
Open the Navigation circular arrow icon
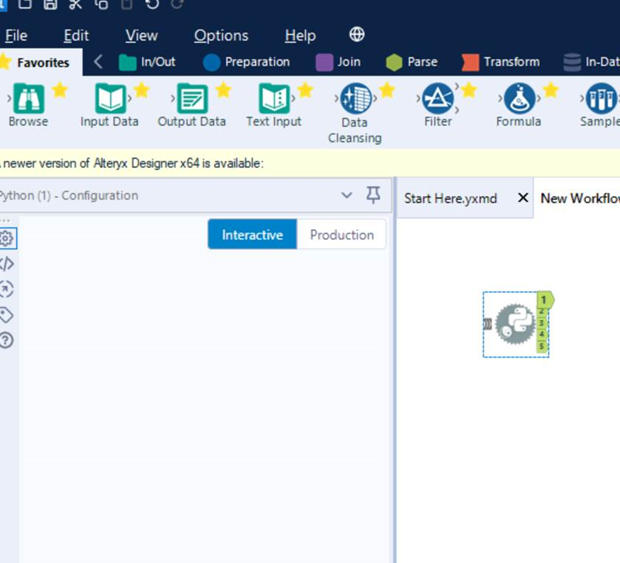click(6, 289)
